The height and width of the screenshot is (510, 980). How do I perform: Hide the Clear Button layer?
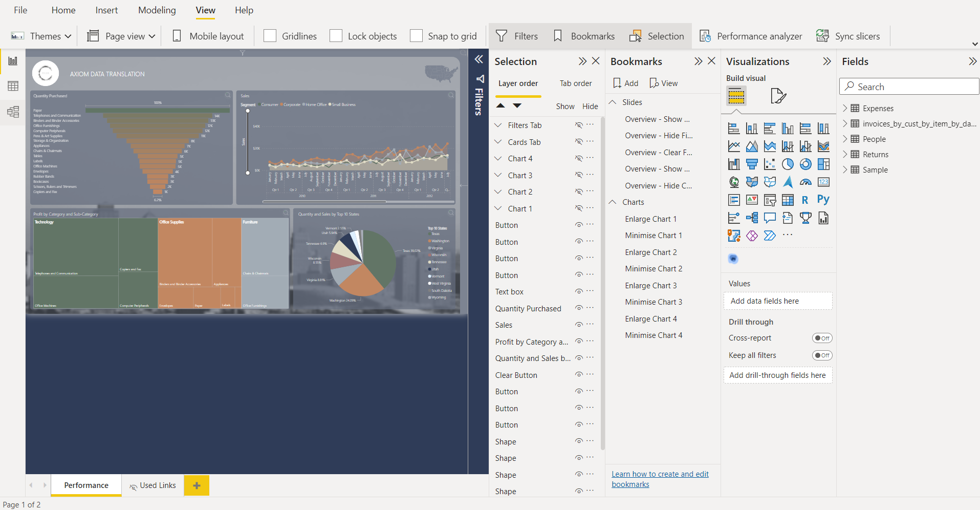point(579,375)
